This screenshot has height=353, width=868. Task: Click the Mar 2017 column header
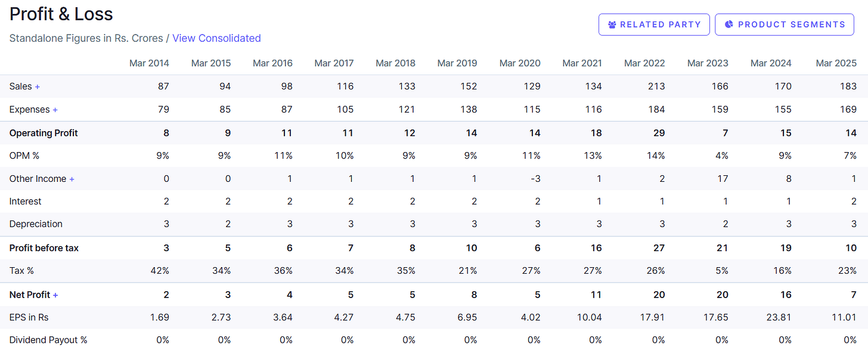coord(334,63)
